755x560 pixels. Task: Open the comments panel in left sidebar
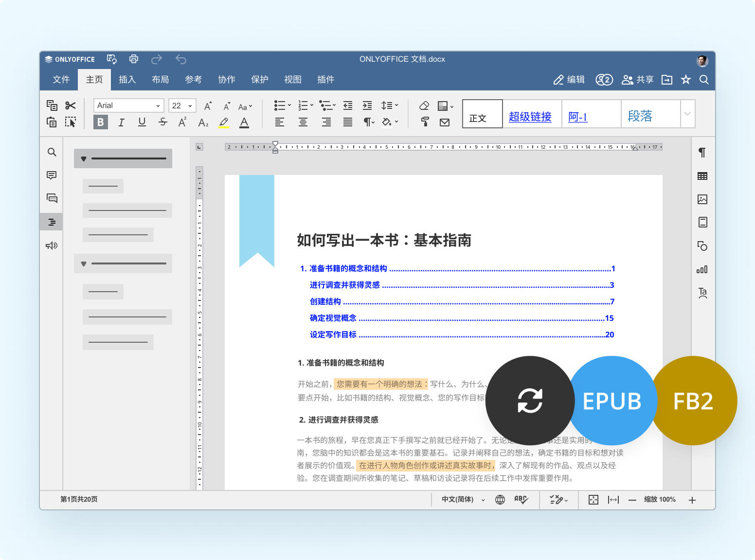[52, 175]
